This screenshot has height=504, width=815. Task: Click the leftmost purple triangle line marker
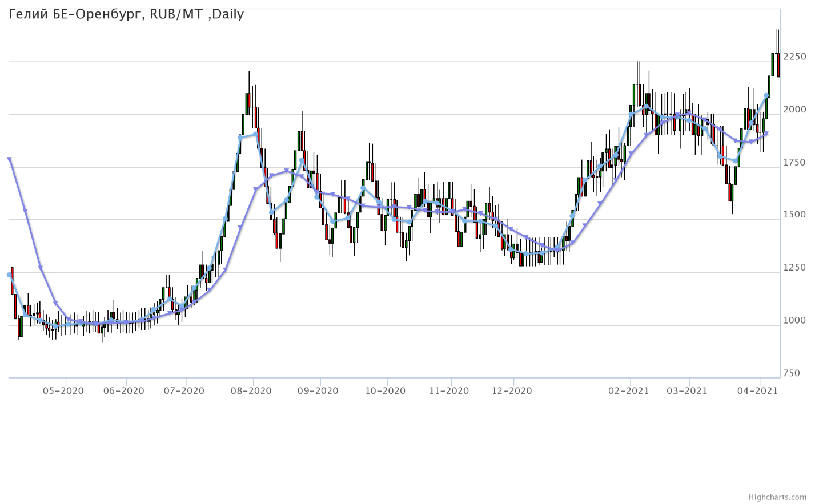[10, 160]
